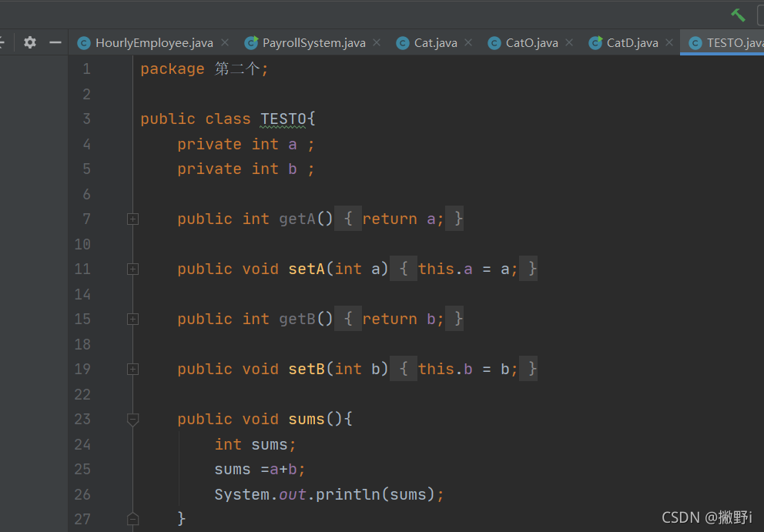
Task: Click the green hammer Build icon
Action: coord(738,15)
